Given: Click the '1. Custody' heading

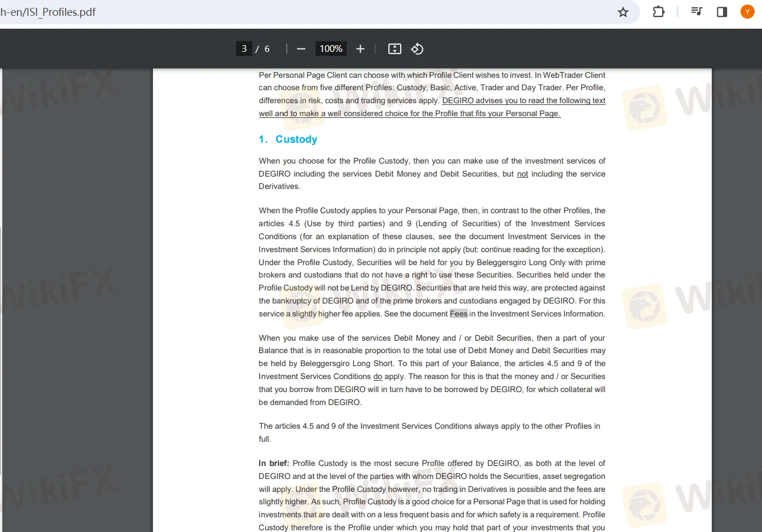Looking at the screenshot, I should coord(288,139).
